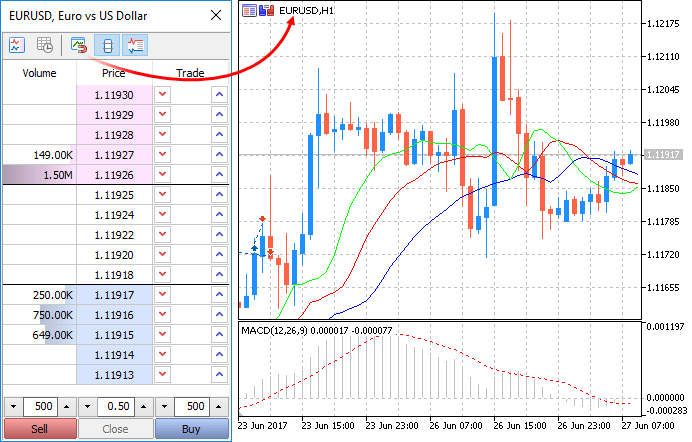
Task: Click the buy arrow at 1.11926
Action: [x=219, y=174]
